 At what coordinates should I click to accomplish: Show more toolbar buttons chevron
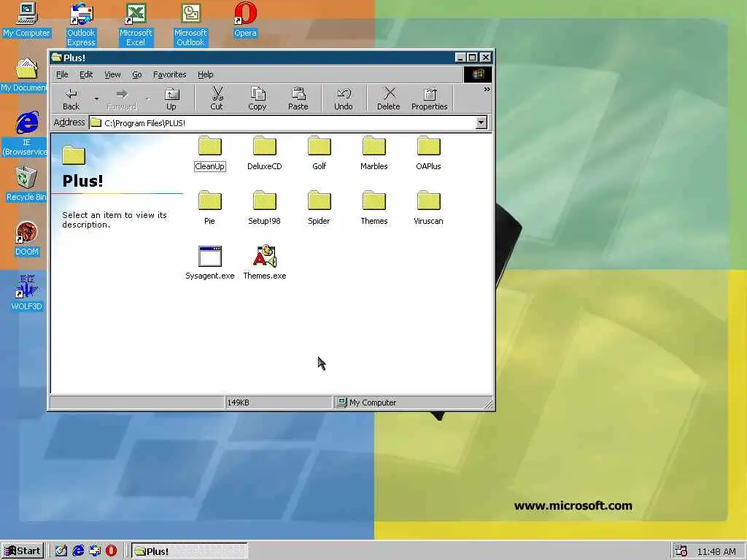point(487,90)
